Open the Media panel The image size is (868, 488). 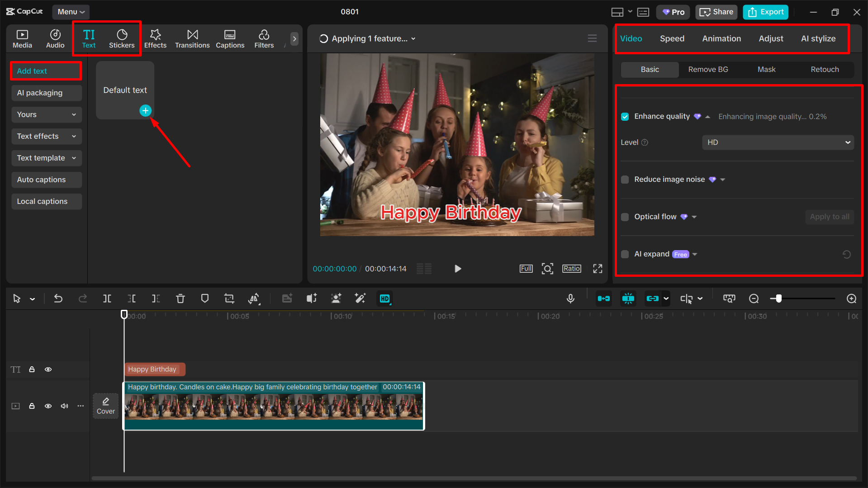click(x=22, y=38)
